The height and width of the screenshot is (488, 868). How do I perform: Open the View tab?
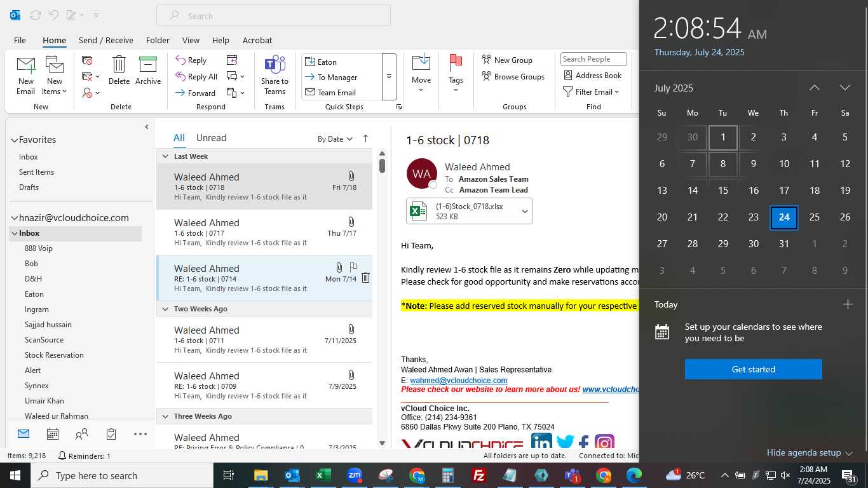pos(191,40)
